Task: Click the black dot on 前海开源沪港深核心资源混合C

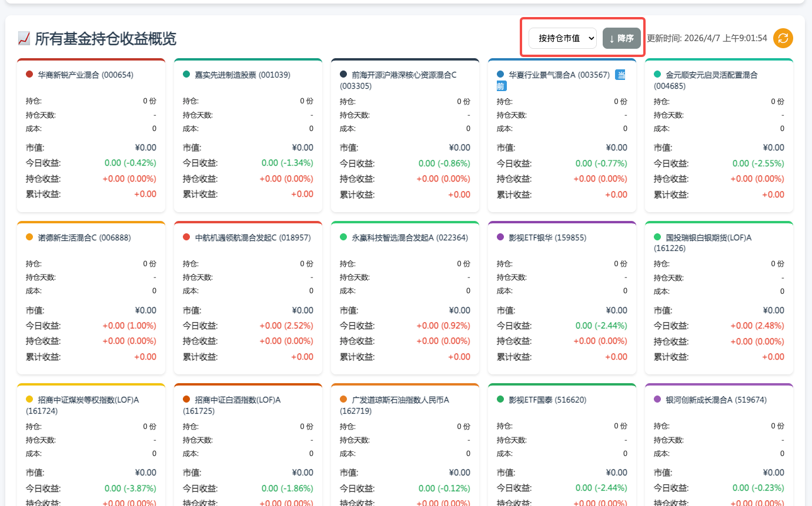Action: point(342,75)
